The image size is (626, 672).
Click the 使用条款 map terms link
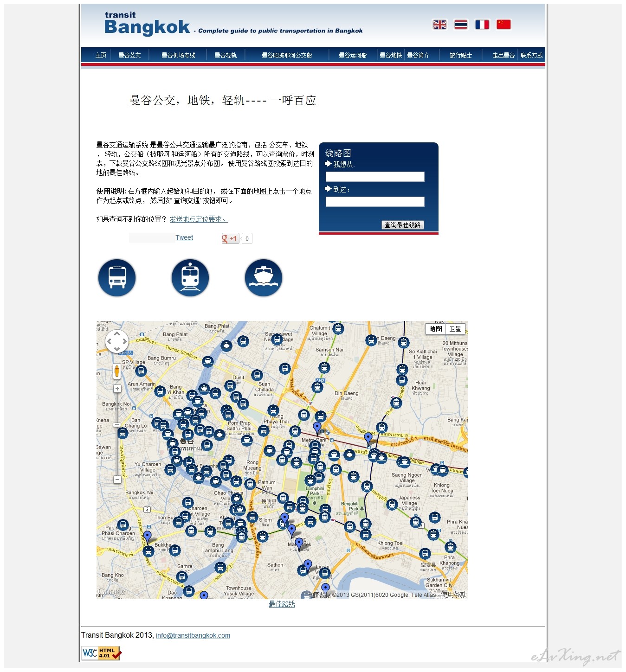coord(453,595)
